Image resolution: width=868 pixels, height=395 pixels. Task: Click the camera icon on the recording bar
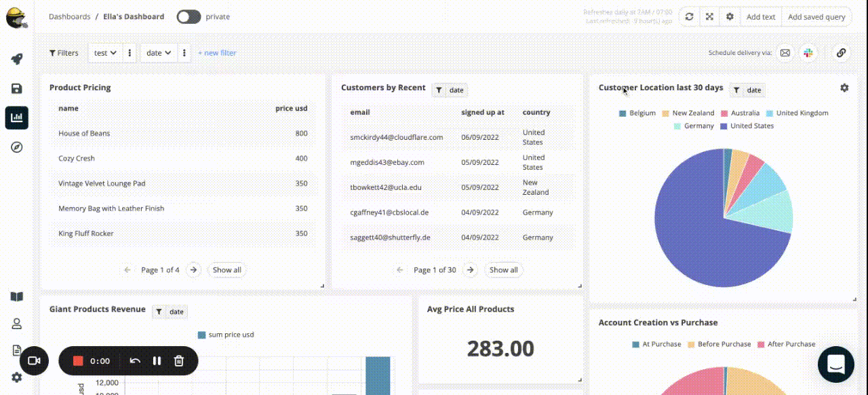click(x=35, y=361)
